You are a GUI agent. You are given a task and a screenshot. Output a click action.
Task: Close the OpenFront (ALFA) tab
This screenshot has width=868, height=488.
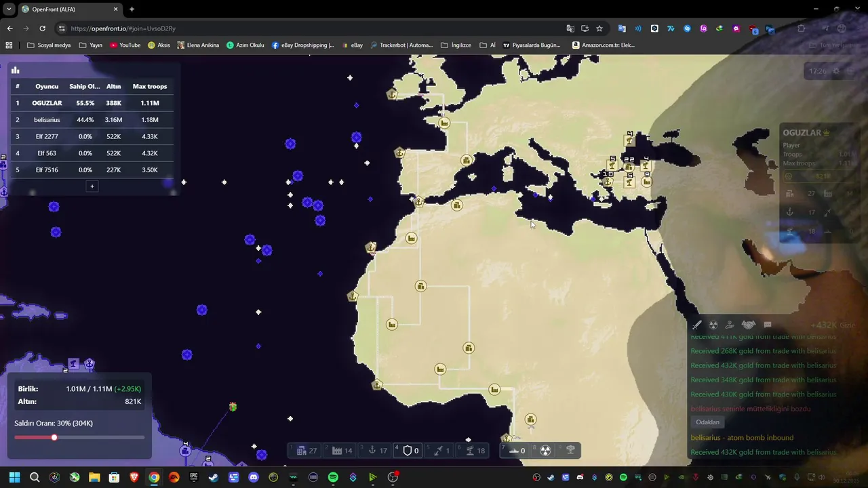coord(116,9)
